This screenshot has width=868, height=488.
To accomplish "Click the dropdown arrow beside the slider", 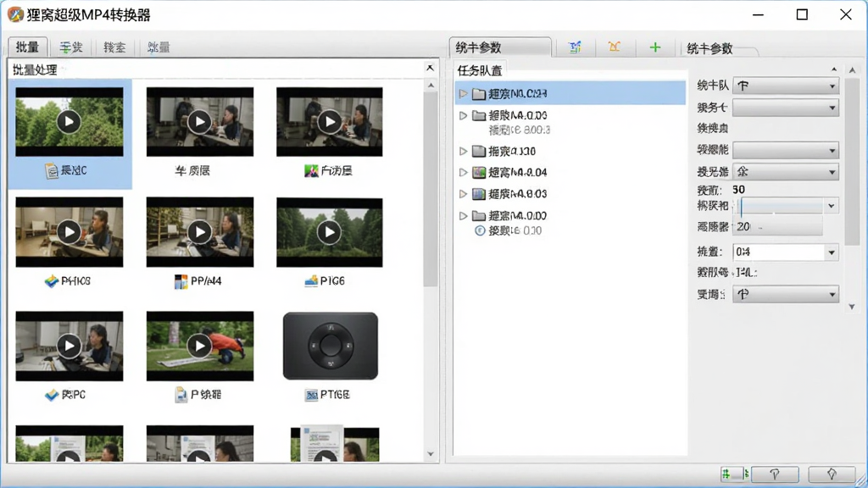I will [x=831, y=207].
